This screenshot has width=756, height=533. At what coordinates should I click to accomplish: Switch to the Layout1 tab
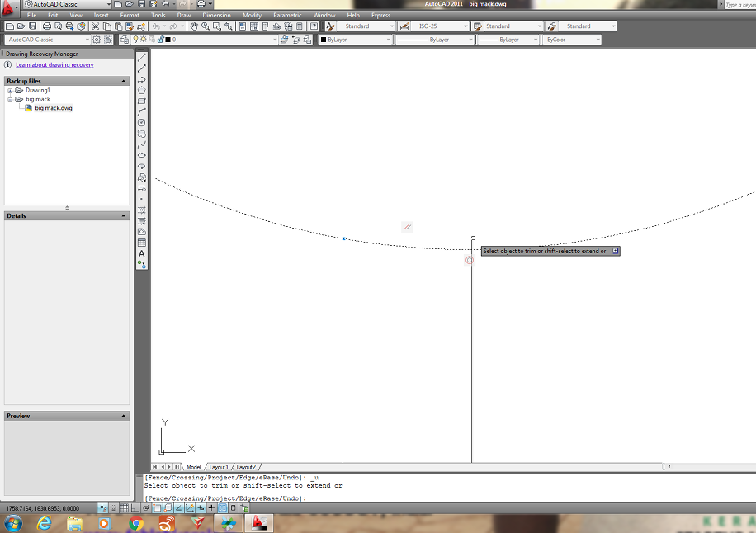click(219, 467)
